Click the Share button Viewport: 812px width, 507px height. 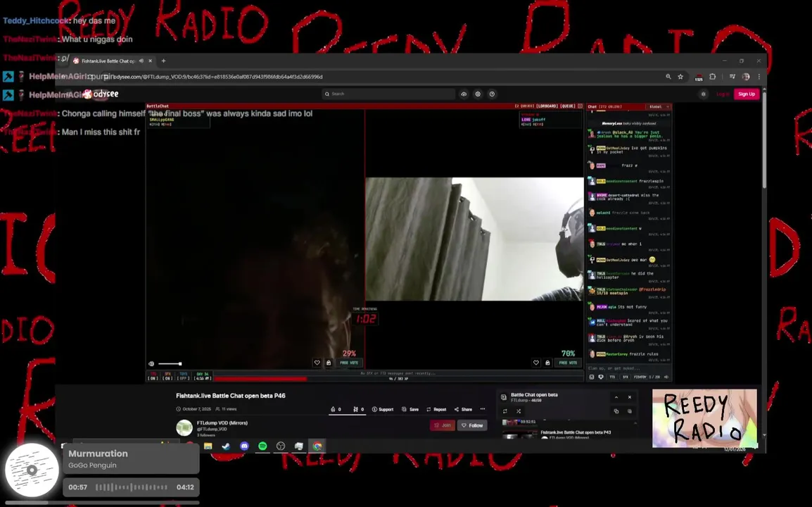pos(463,409)
